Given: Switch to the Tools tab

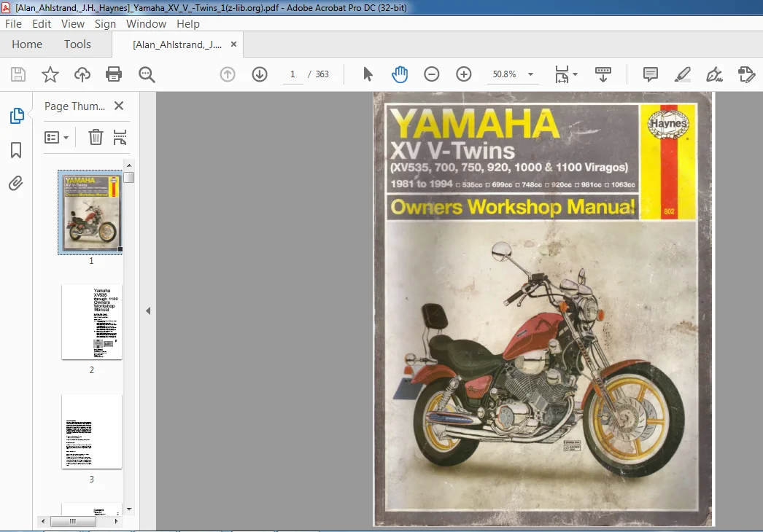Looking at the screenshot, I should pyautogui.click(x=77, y=44).
